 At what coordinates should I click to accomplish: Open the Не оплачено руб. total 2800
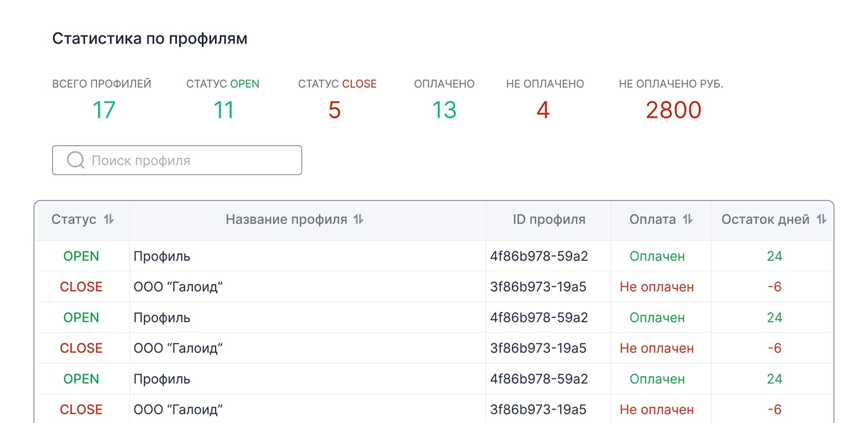[x=673, y=109]
